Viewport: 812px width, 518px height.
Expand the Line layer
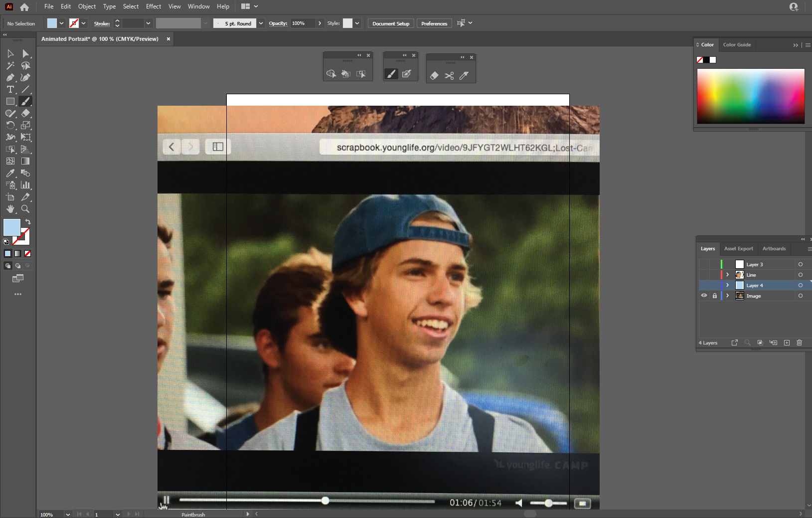[x=727, y=275]
